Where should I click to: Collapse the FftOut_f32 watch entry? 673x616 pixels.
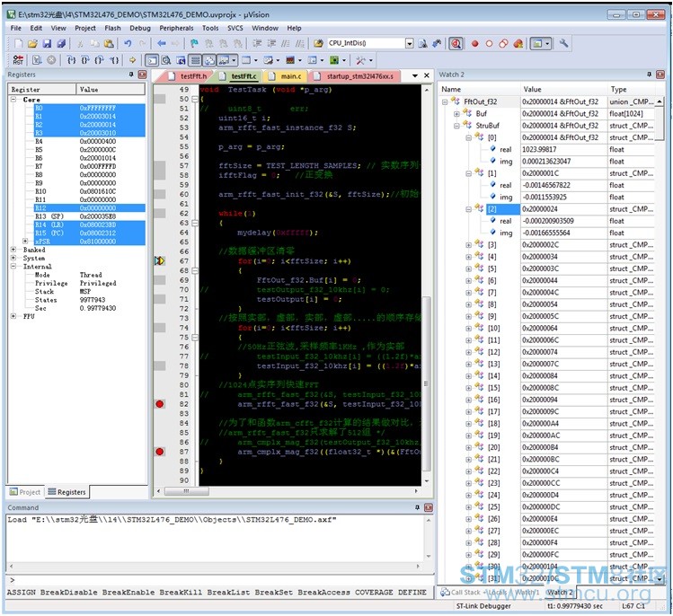pos(445,102)
